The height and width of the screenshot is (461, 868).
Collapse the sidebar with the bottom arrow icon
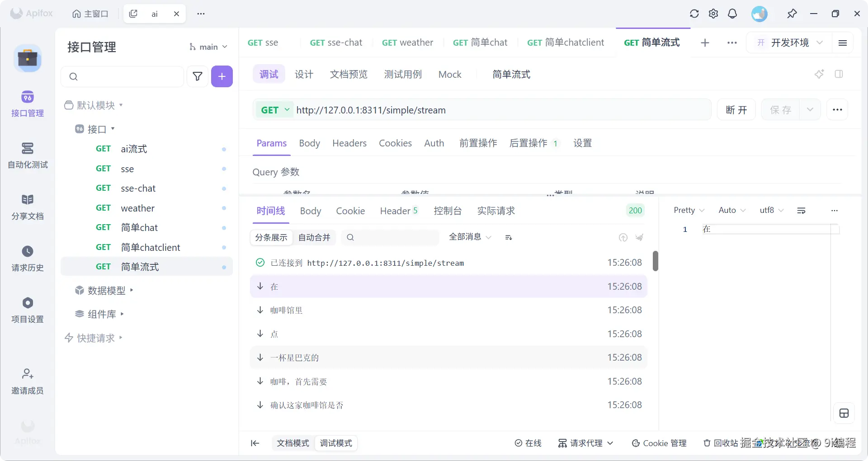coord(255,443)
